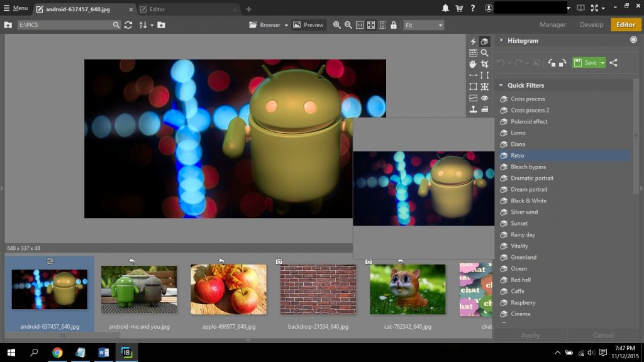Select the Clone Stamp tool
The height and width of the screenshot is (362, 644).
[x=473, y=109]
